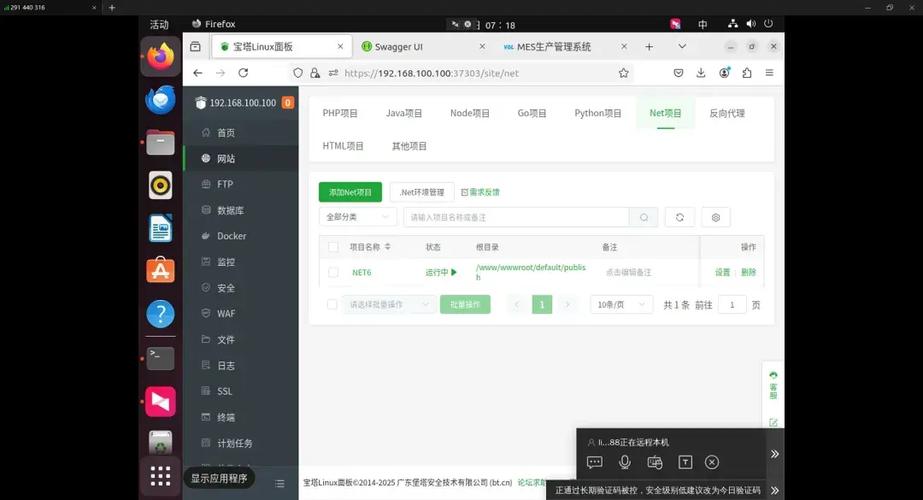Open Docker in the sidebar menu
Viewport: 923px width, 500px height.
[241, 236]
